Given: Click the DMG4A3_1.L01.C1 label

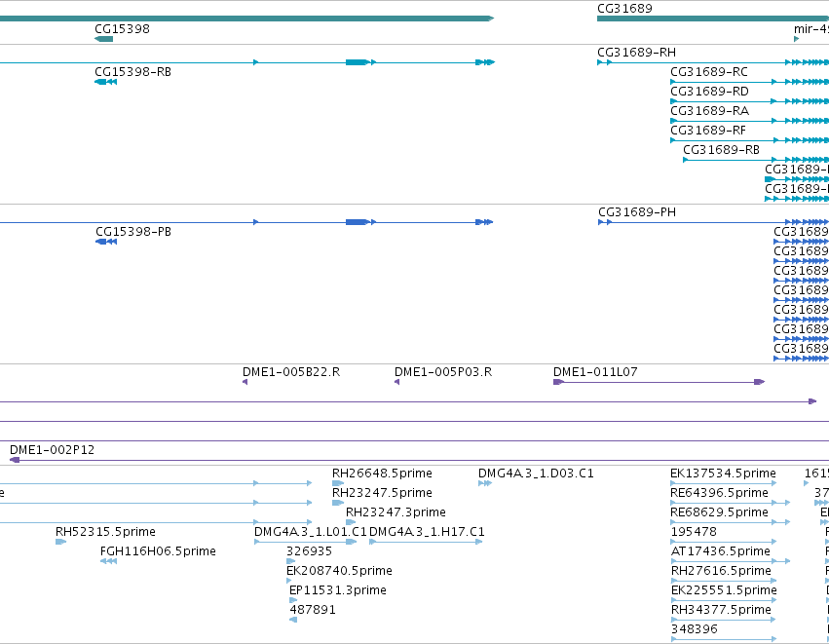Looking at the screenshot, I should click(x=311, y=532).
